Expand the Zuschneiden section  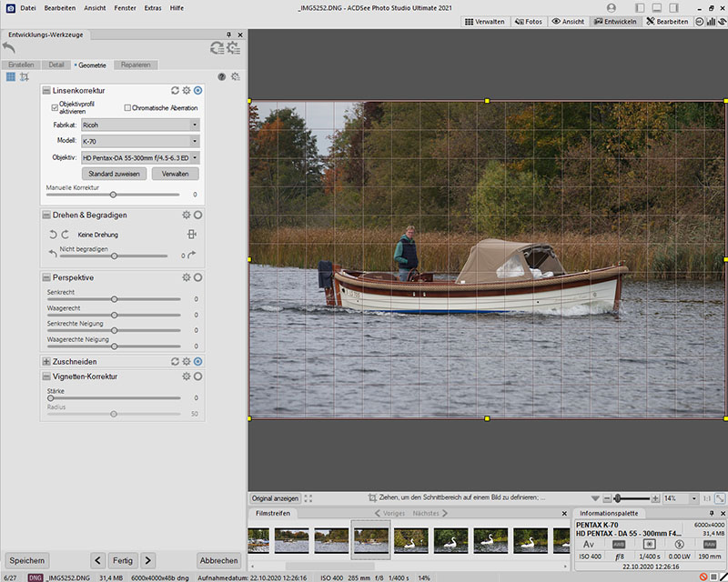coord(45,361)
